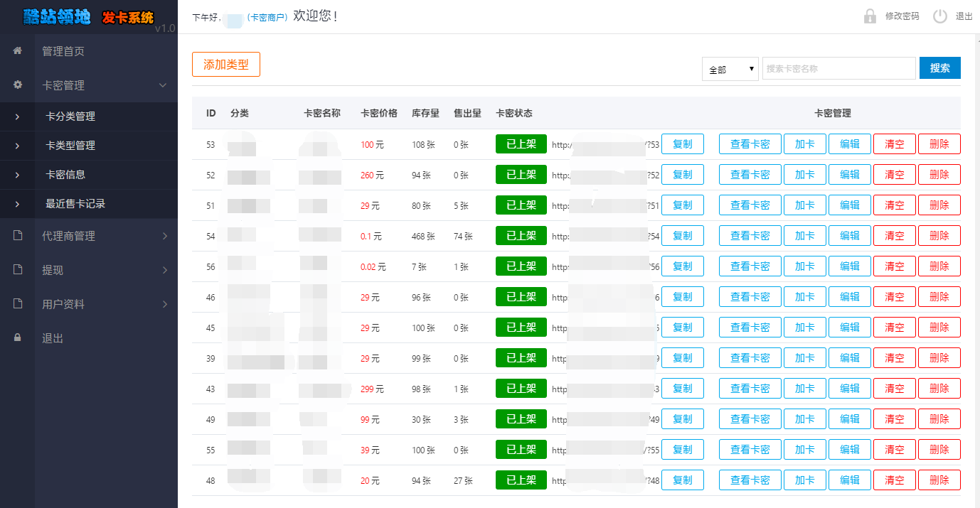The height and width of the screenshot is (508, 980).
Task: Open 最近售卡记录 in the sidebar
Action: click(x=75, y=204)
